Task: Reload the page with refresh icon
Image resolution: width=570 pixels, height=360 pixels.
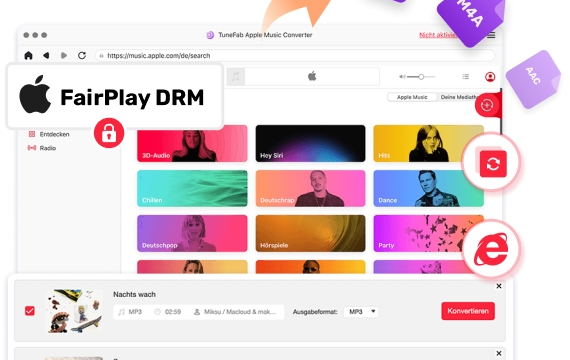Action: pos(82,56)
